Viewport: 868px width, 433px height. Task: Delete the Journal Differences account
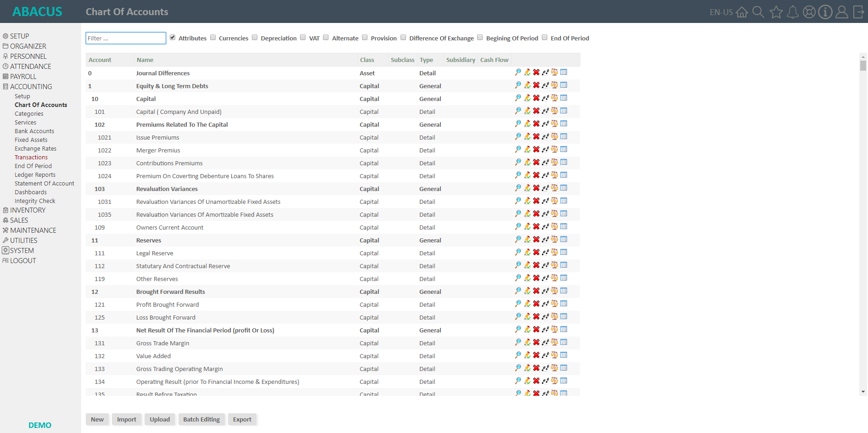(536, 73)
